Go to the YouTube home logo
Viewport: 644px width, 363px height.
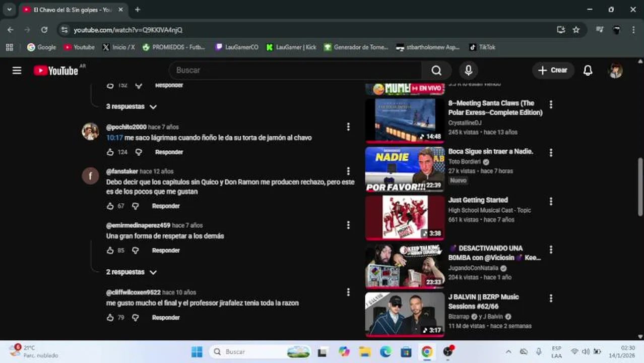pyautogui.click(x=56, y=71)
